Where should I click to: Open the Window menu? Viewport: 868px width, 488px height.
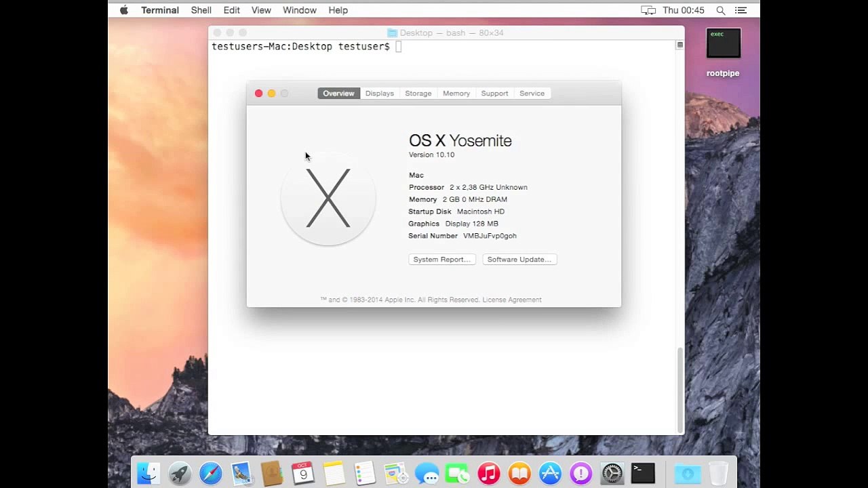(x=300, y=10)
